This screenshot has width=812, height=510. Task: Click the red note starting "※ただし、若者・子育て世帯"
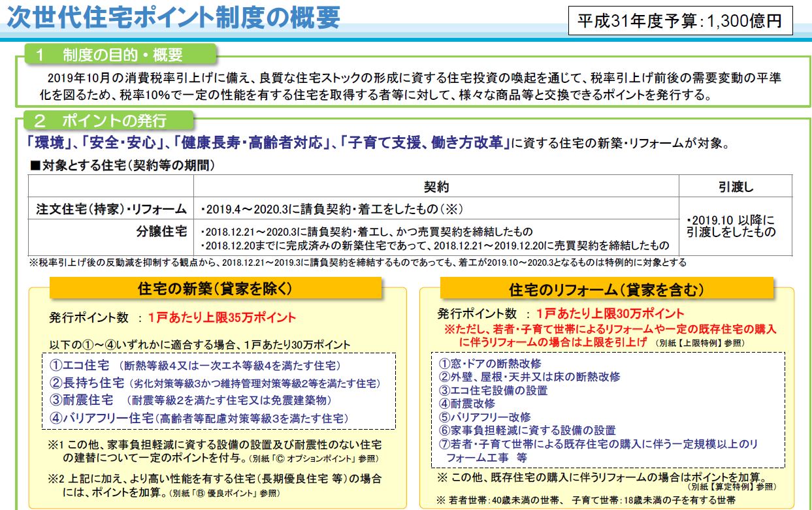click(x=610, y=336)
